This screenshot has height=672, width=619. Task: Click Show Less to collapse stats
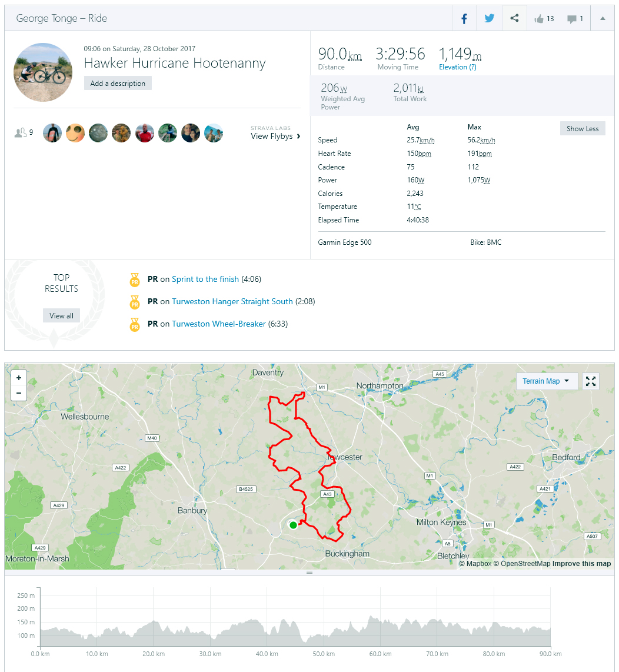[x=583, y=129]
